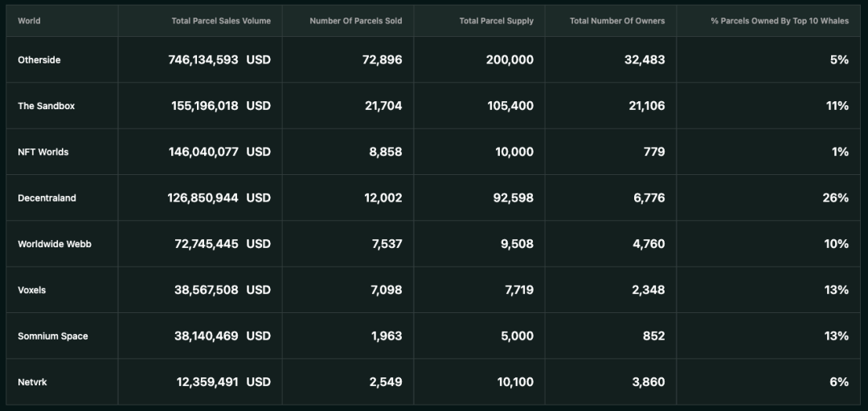Select The Sandbox world name

(x=46, y=106)
